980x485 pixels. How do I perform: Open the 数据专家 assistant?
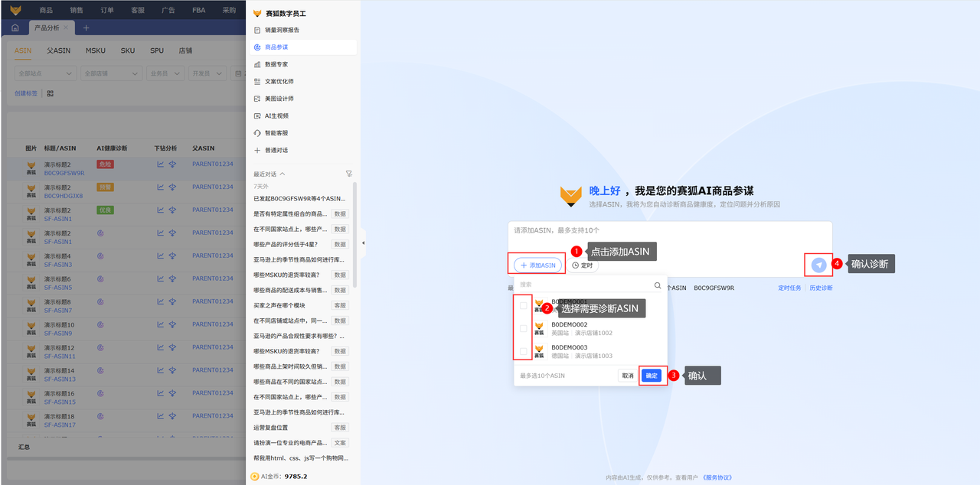tap(302, 64)
